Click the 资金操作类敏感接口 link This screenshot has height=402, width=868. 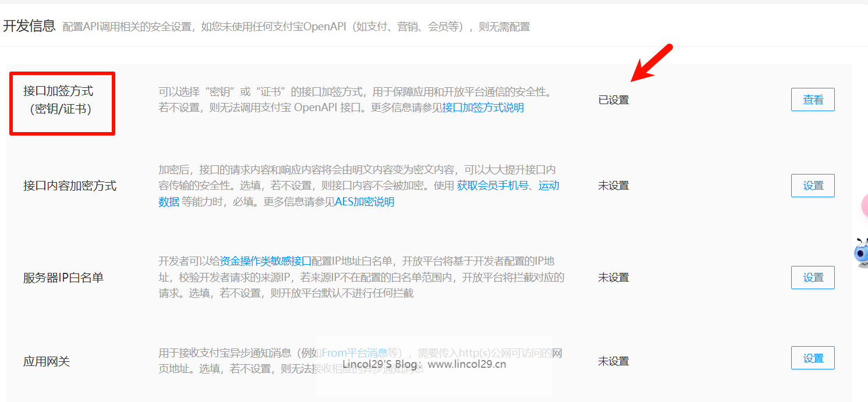(265, 261)
